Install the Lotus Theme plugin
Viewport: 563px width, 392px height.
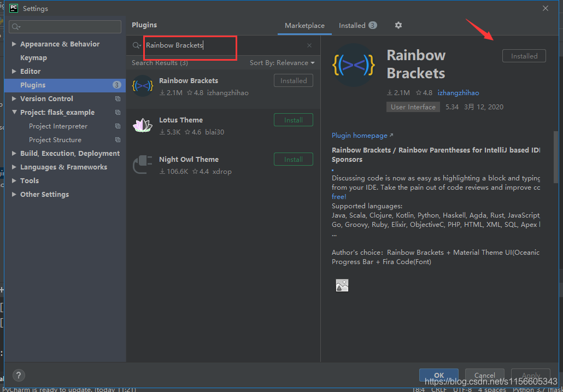coord(294,120)
